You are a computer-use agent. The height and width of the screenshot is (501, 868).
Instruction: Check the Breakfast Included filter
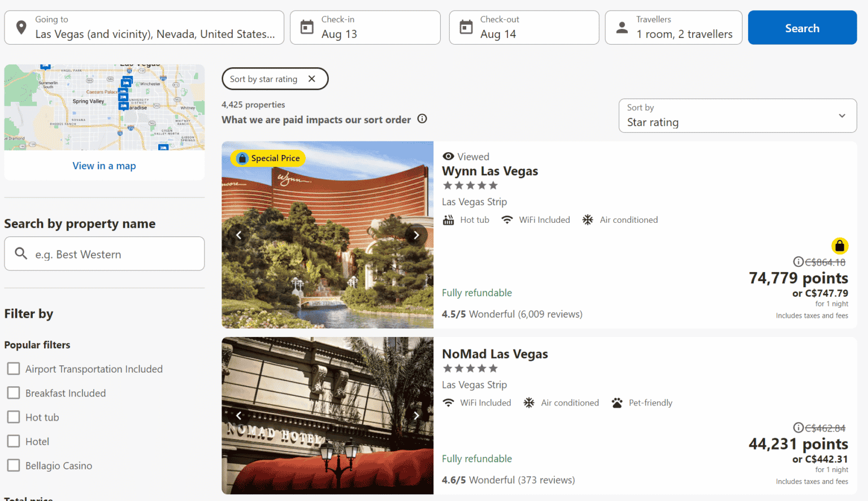[x=14, y=392]
